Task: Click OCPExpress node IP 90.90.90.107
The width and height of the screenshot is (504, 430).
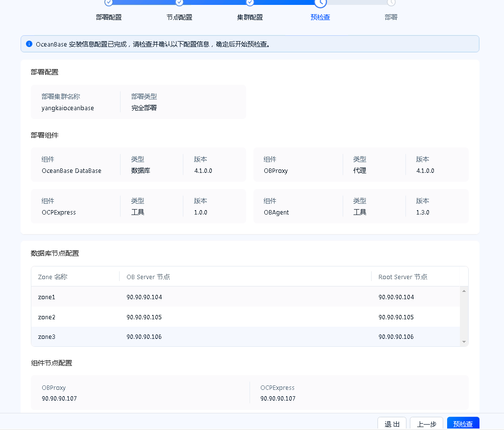Action: 278,399
